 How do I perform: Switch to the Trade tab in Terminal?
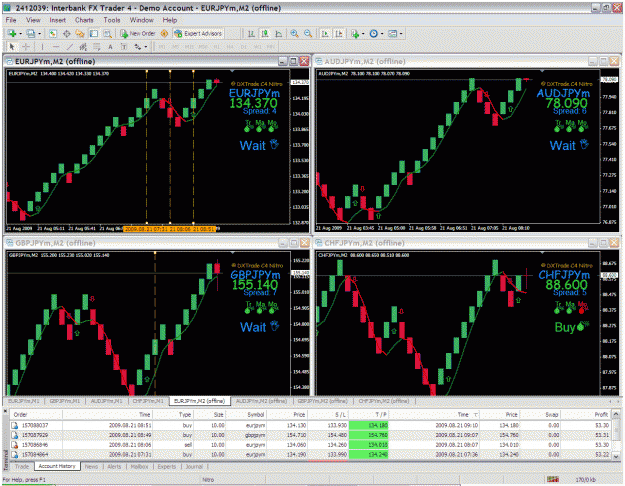pyautogui.click(x=22, y=466)
